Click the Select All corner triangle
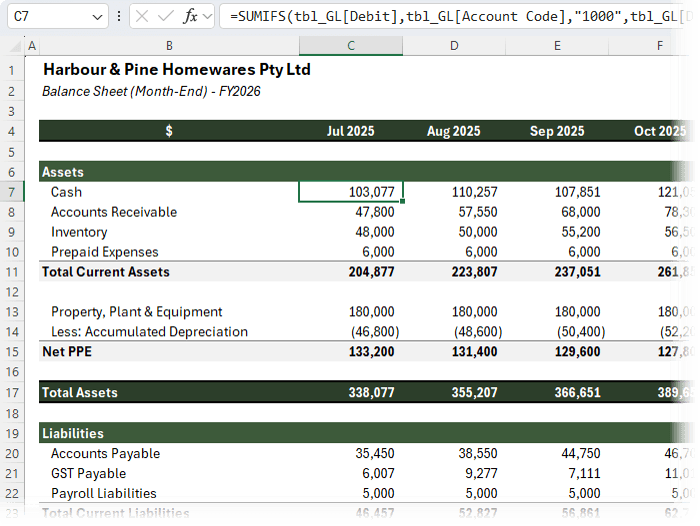Image resolution: width=700 pixels, height=526 pixels. point(16,46)
